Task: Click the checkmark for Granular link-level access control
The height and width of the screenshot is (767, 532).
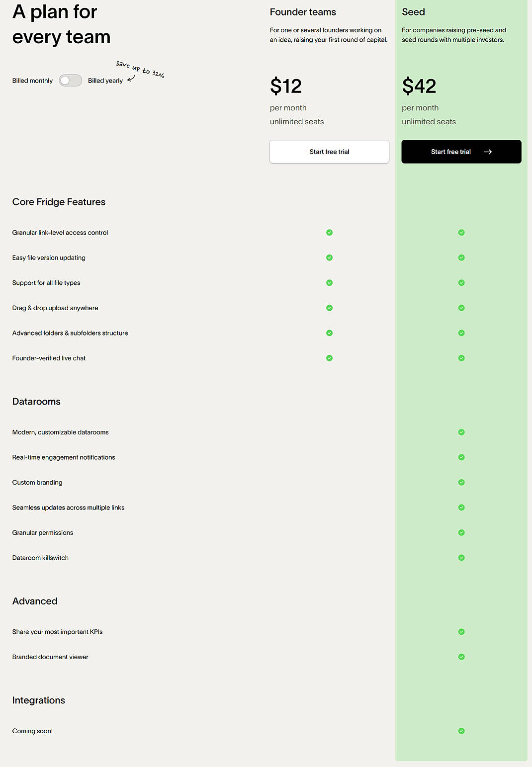Action: pos(329,232)
